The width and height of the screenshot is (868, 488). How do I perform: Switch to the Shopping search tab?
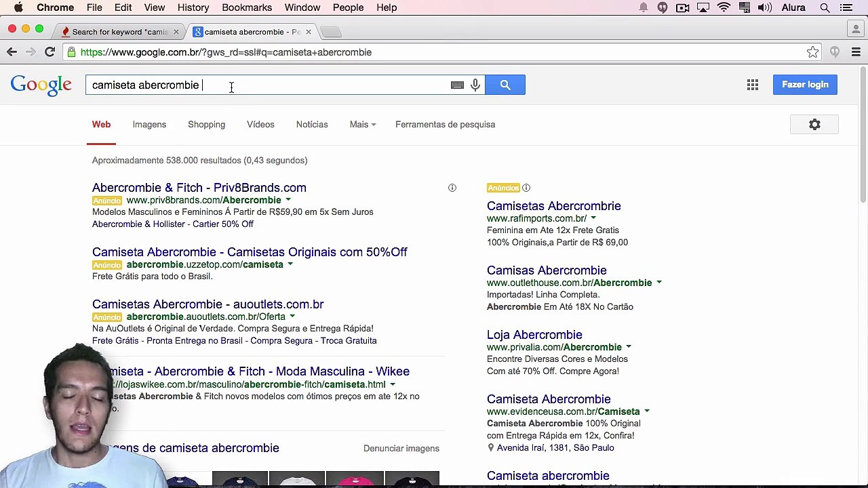click(x=206, y=125)
